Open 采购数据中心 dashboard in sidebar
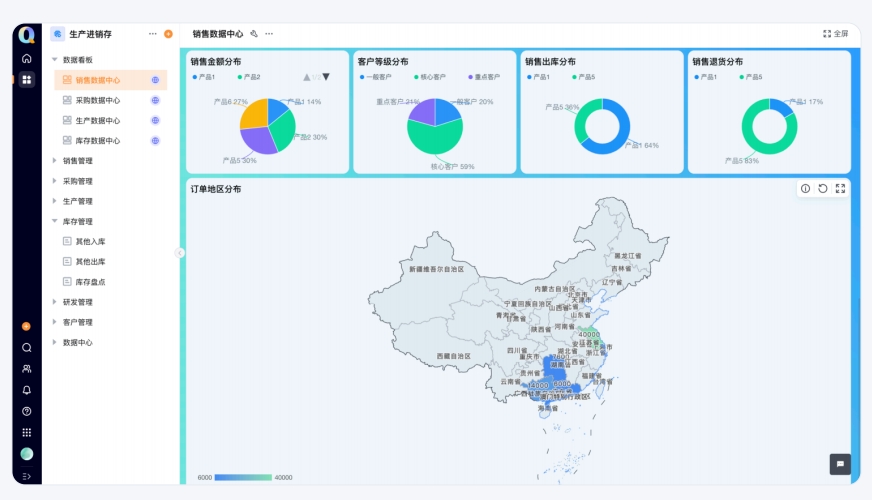The image size is (872, 500). 98,100
